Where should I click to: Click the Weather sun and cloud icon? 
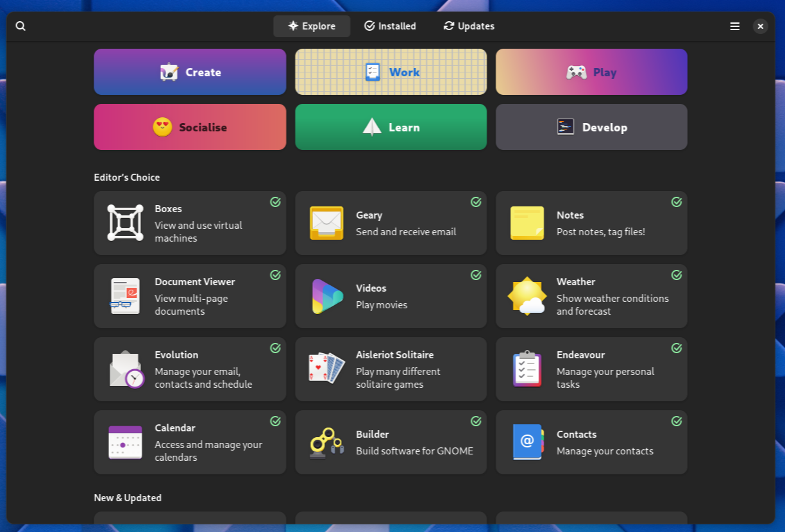(527, 296)
